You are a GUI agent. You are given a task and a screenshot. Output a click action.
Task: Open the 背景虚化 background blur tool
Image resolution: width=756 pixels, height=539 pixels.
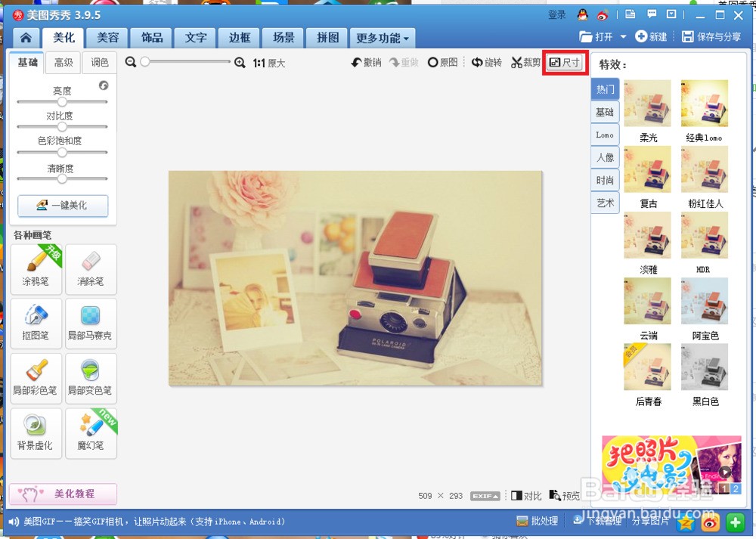click(36, 433)
